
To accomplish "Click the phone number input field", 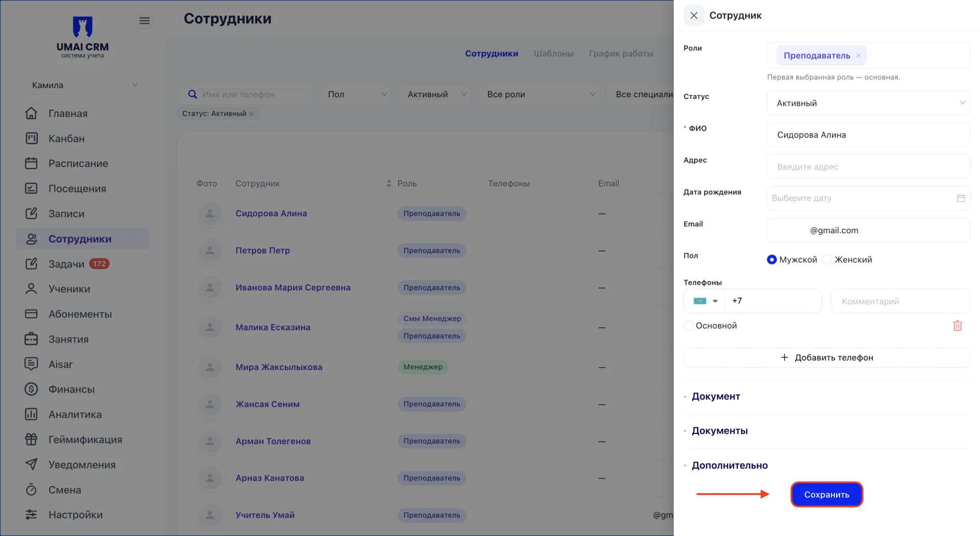I will 773,301.
